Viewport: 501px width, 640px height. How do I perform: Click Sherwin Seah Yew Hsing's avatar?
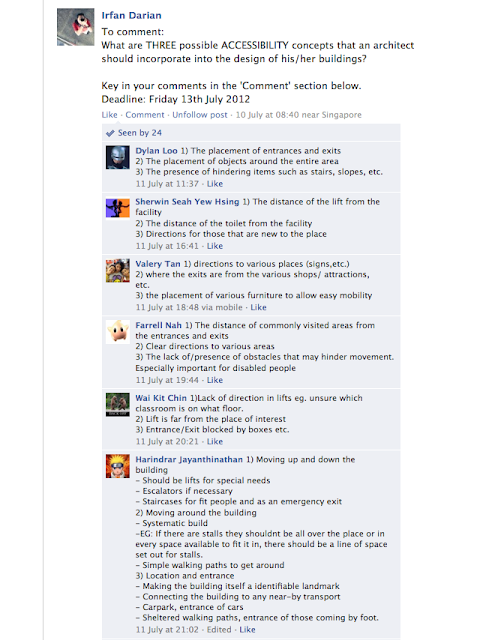click(118, 208)
